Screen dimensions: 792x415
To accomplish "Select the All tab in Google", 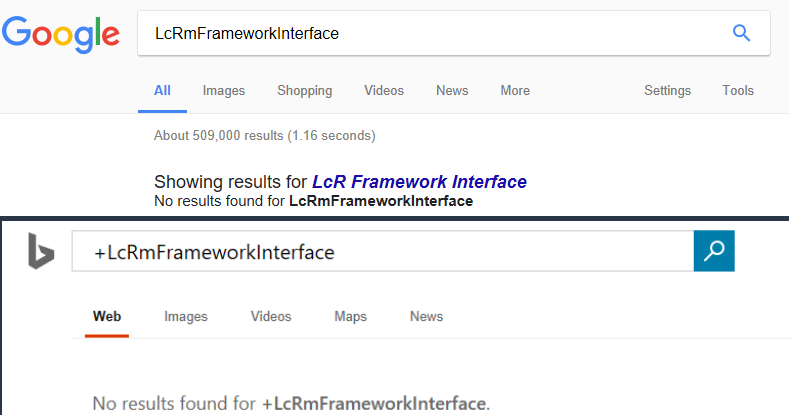I will [x=162, y=90].
